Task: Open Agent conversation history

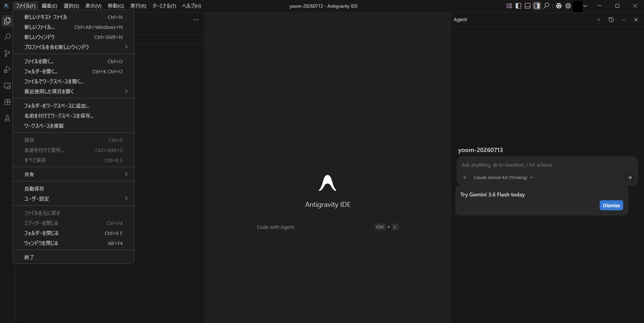Action: click(611, 20)
